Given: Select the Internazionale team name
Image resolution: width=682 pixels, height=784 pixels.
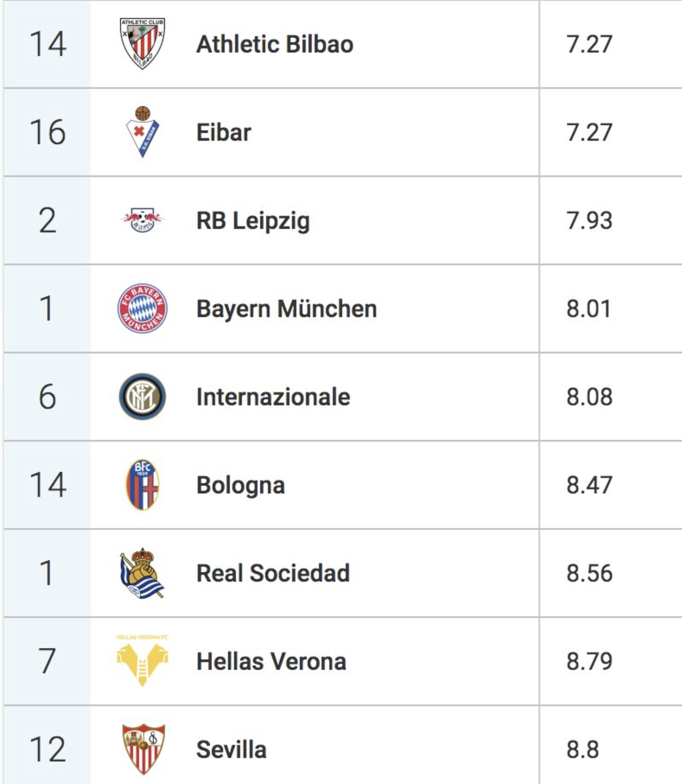Looking at the screenshot, I should coord(273,397).
